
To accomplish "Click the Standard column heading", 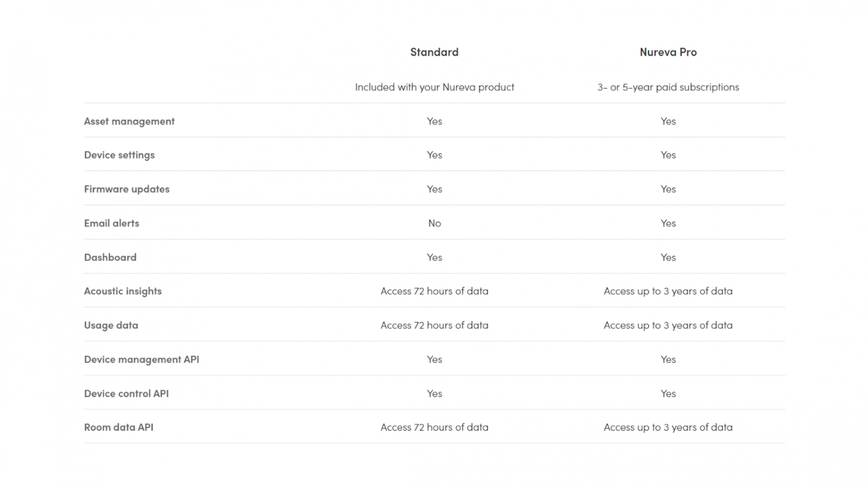I will tap(434, 52).
